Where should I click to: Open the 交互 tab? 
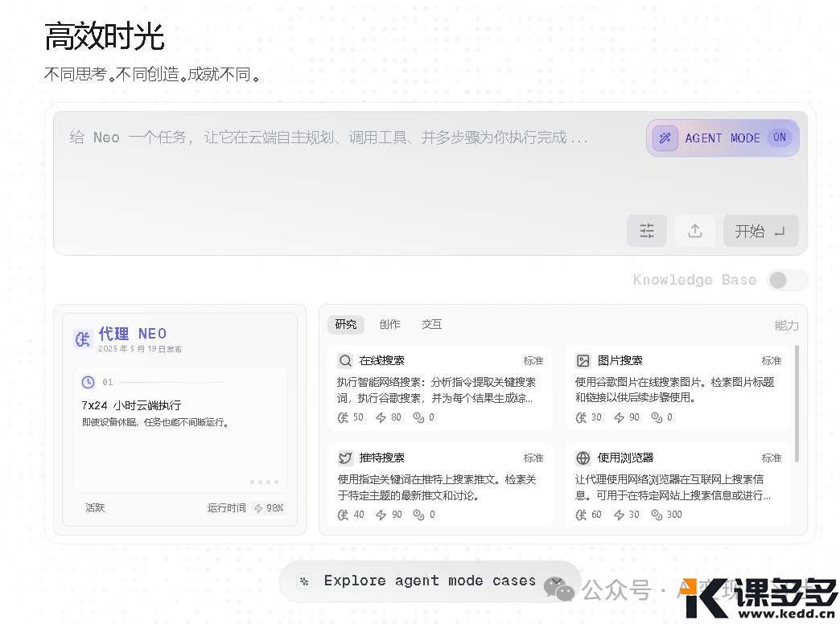[x=431, y=324]
